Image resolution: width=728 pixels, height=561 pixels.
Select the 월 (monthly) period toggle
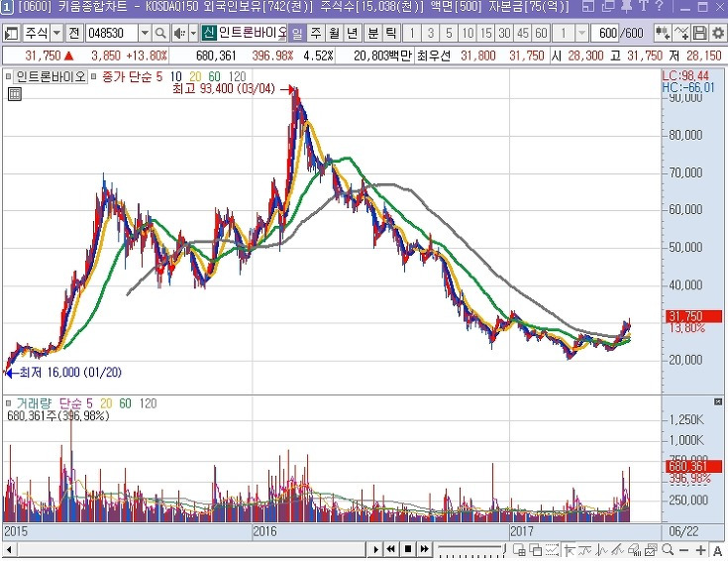[x=335, y=33]
